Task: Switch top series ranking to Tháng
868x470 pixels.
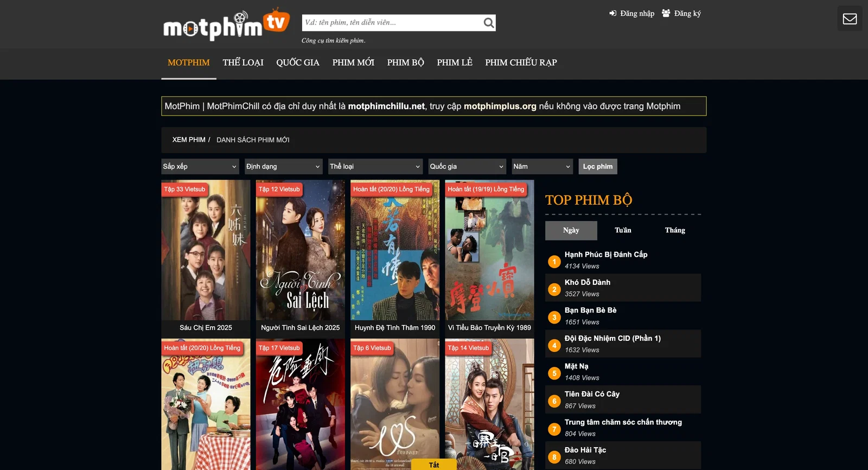Action: (675, 230)
